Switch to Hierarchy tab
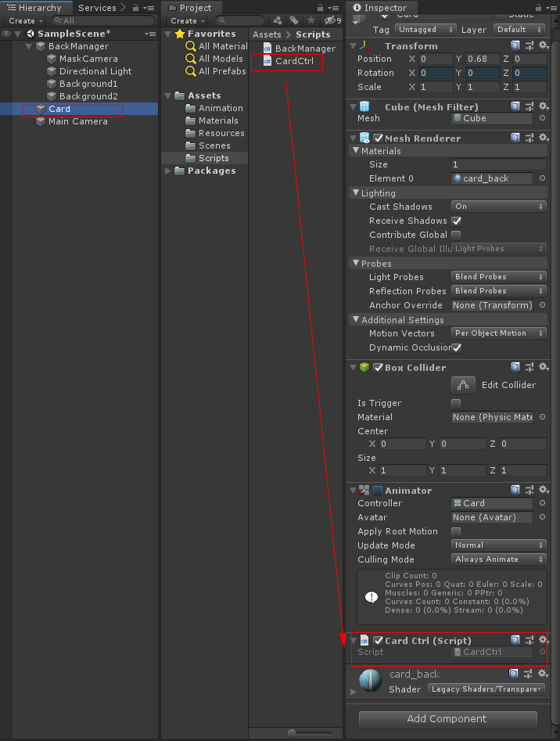 tap(34, 8)
